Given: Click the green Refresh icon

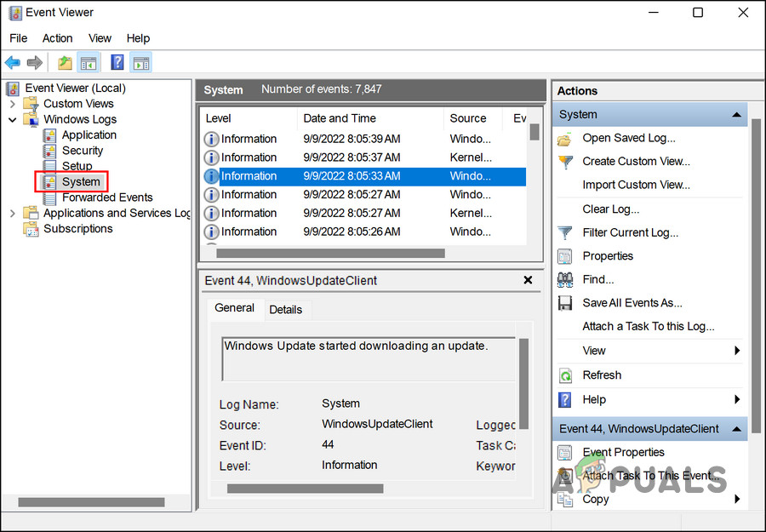Looking at the screenshot, I should (565, 375).
